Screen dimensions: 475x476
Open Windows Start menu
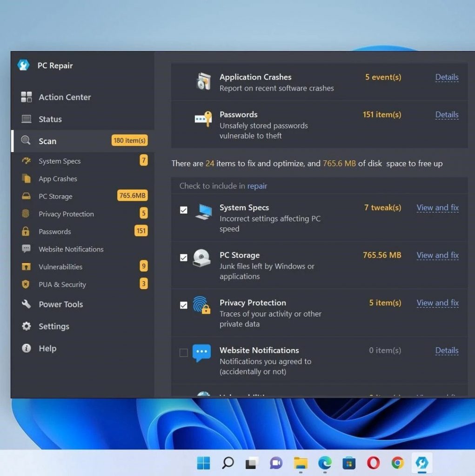[203, 463]
